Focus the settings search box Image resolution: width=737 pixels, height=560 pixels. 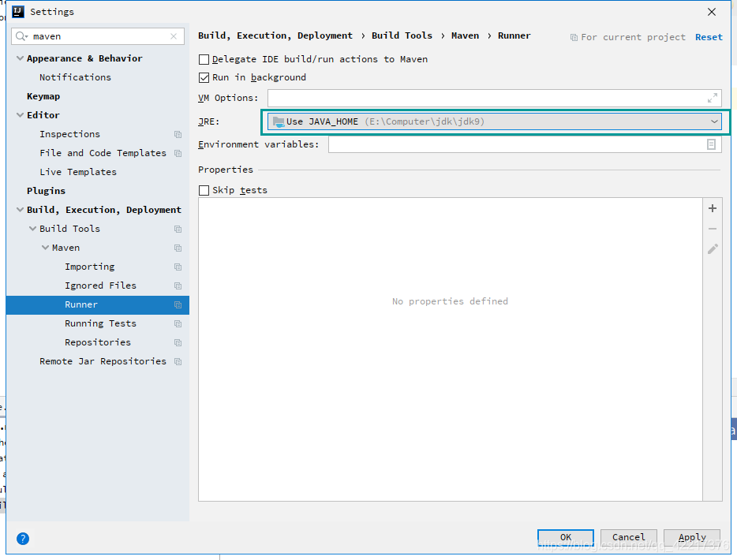(98, 36)
